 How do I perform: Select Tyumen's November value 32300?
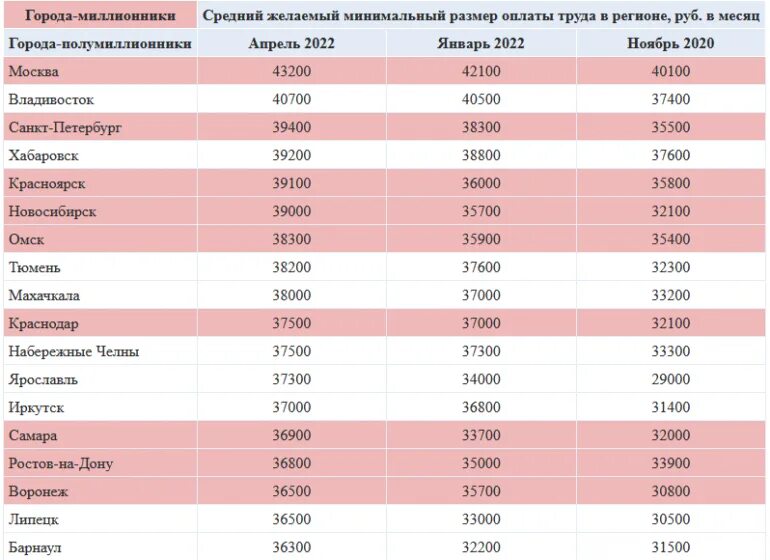point(671,267)
